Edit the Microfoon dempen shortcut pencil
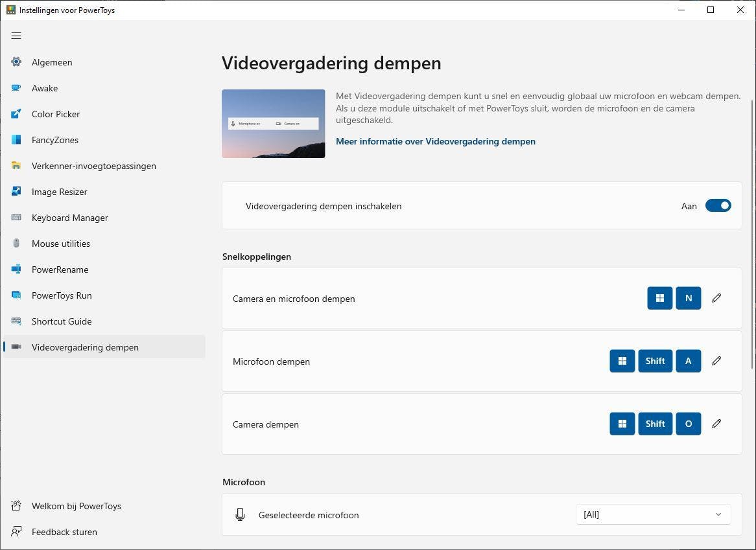The image size is (756, 550). pyautogui.click(x=716, y=361)
